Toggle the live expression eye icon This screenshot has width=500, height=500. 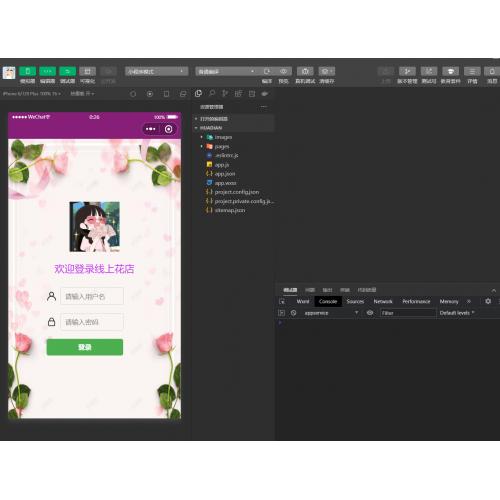click(x=370, y=313)
